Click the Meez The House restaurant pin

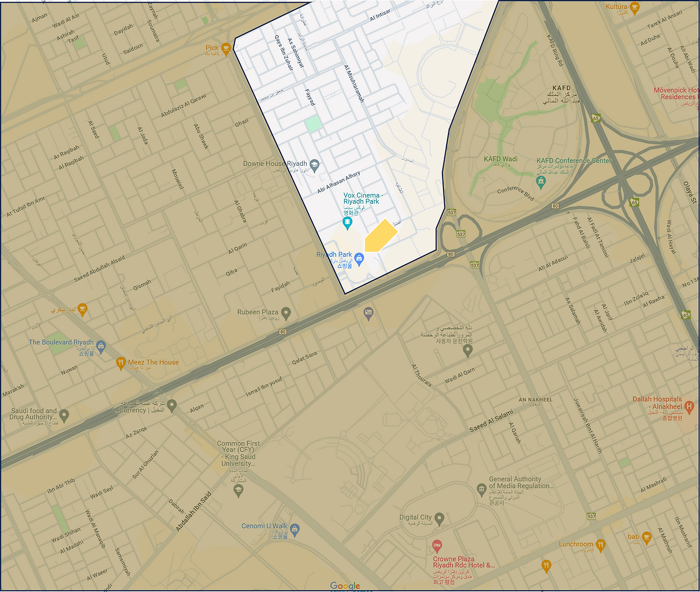click(x=121, y=363)
